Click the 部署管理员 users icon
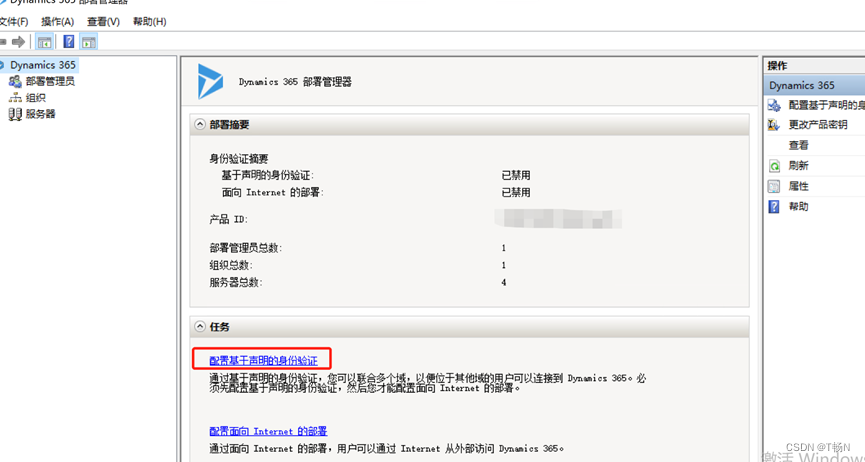 coord(15,82)
